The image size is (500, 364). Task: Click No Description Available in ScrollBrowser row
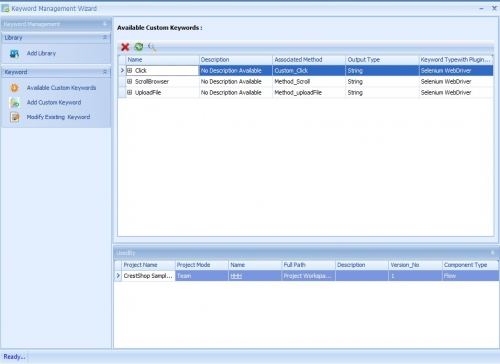coord(236,81)
